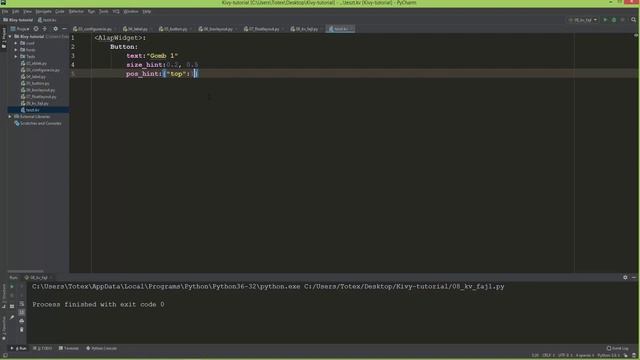
Task: Open the File menu
Action: pos(5,11)
